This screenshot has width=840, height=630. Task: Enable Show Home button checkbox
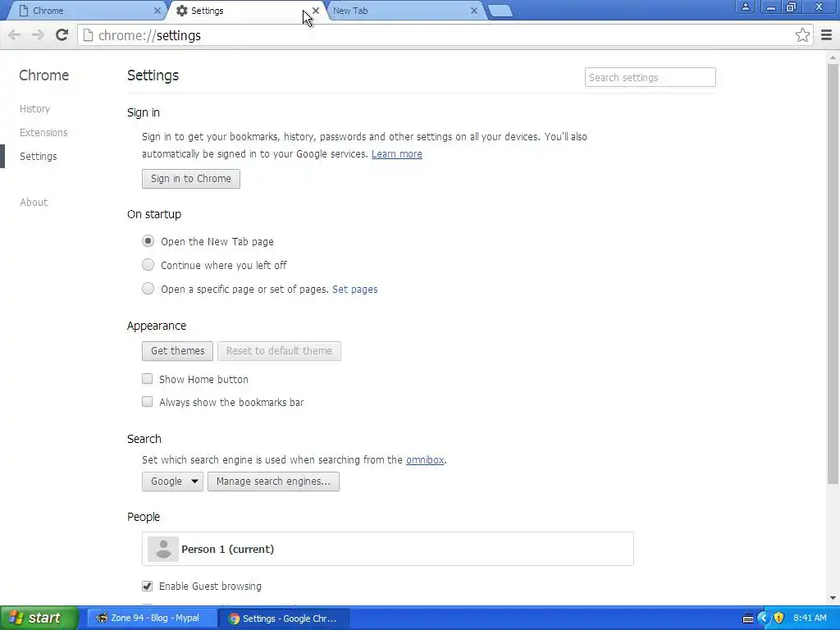coord(148,379)
